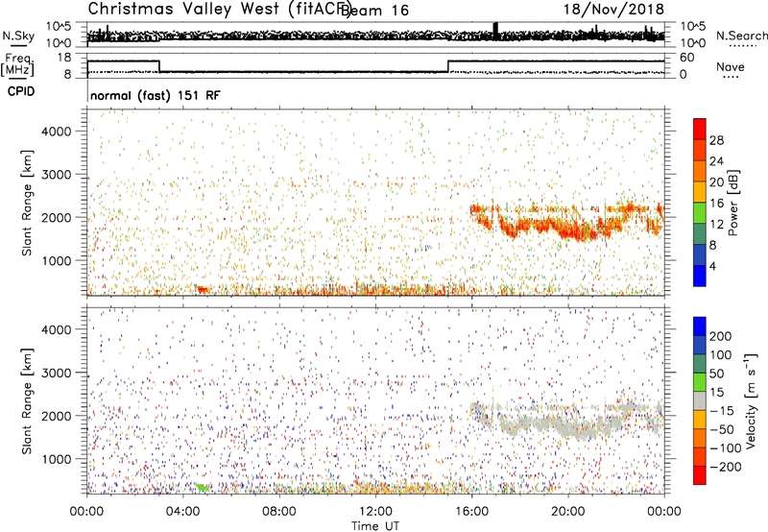Click the 'Beam 16' label
768x532 pixels.
(x=374, y=11)
